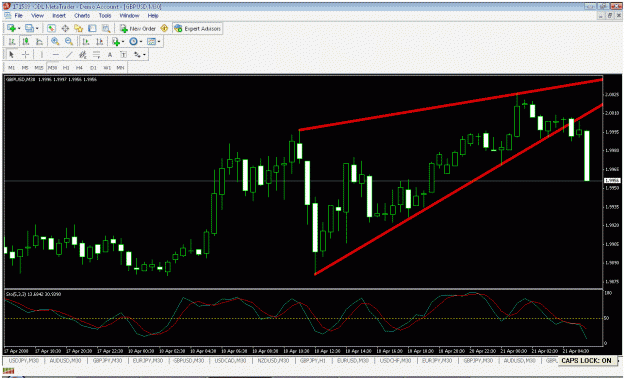Switch to the USDCAD,M30 chart tab
625x378 pixels.
pos(230,360)
